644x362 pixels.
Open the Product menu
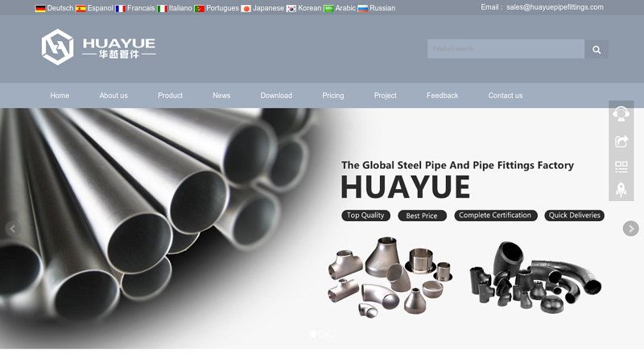170,96
